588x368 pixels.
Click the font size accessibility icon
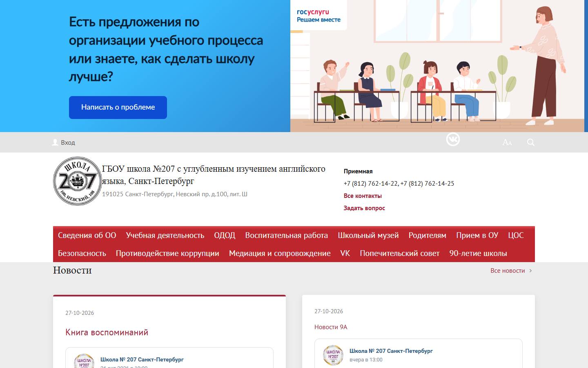click(x=507, y=142)
